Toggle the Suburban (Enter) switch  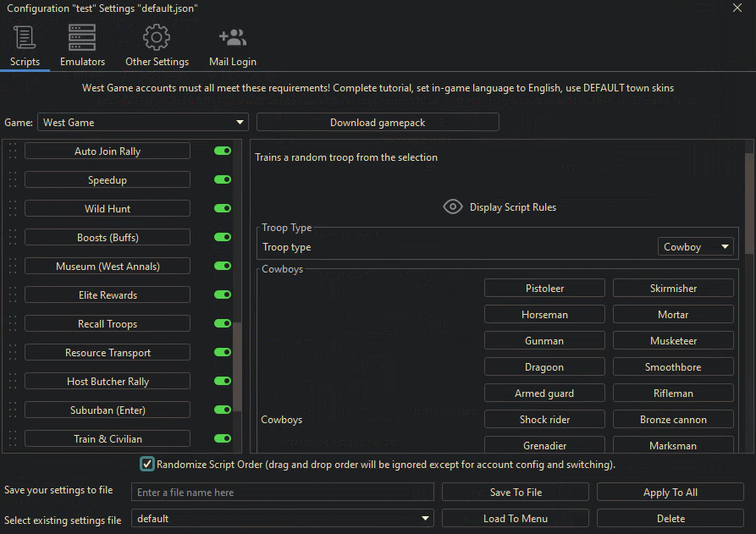(223, 410)
